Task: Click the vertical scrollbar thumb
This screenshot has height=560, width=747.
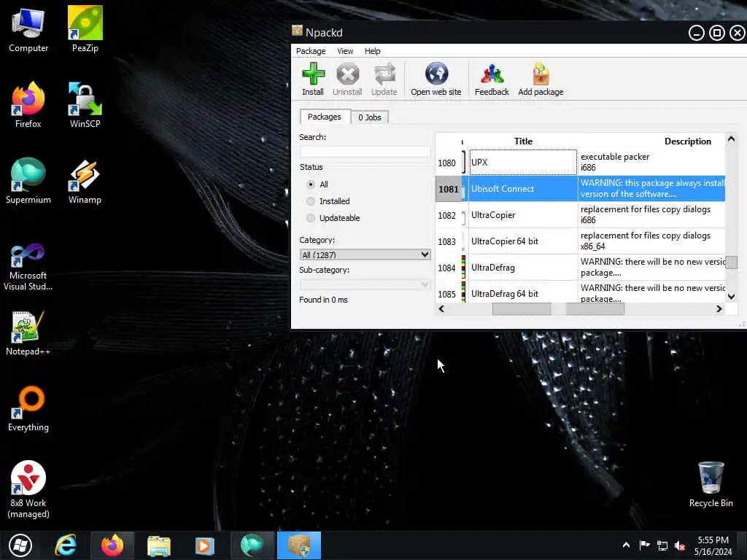Action: click(x=731, y=262)
